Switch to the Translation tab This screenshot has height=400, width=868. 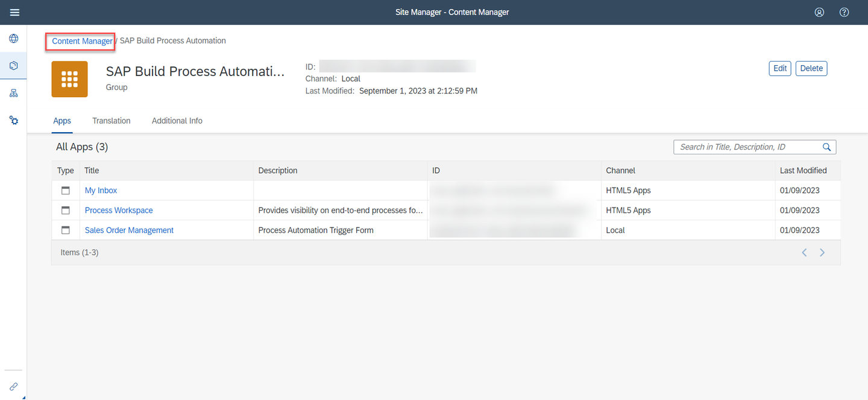click(112, 121)
